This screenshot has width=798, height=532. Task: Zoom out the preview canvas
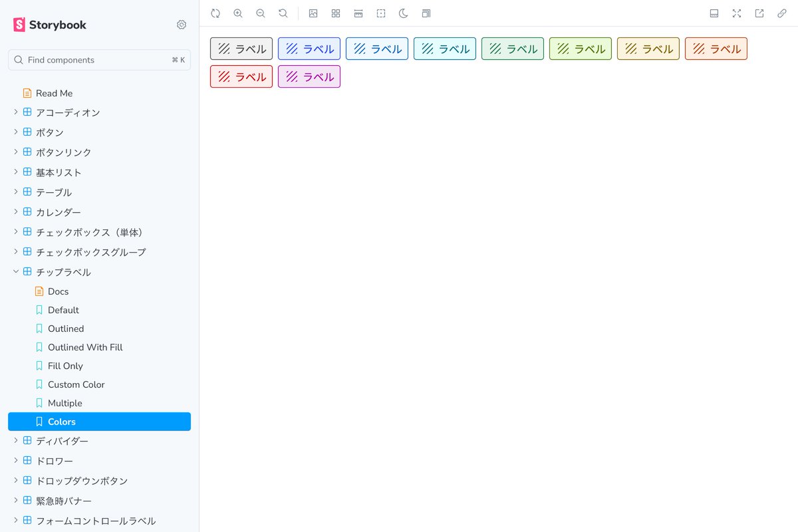tap(261, 13)
